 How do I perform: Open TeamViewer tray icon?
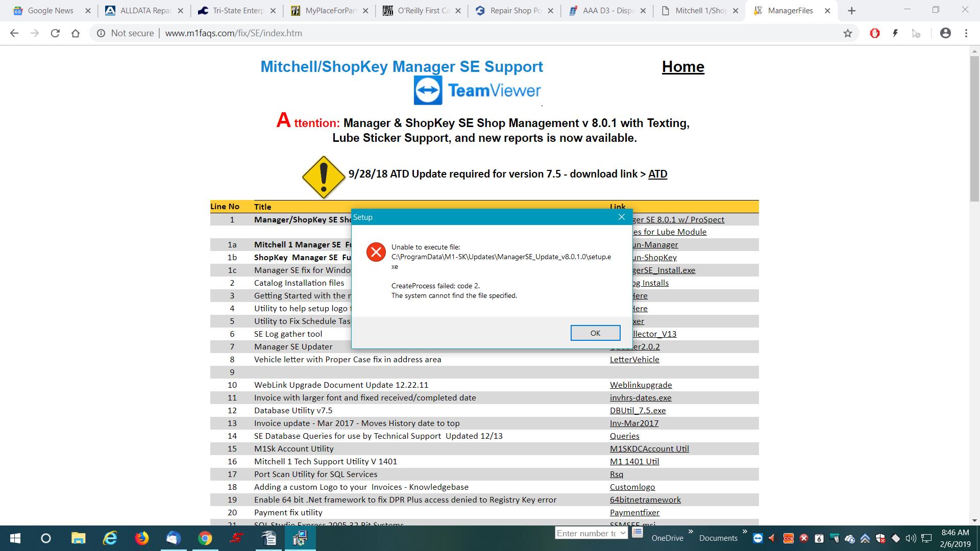tap(758, 538)
